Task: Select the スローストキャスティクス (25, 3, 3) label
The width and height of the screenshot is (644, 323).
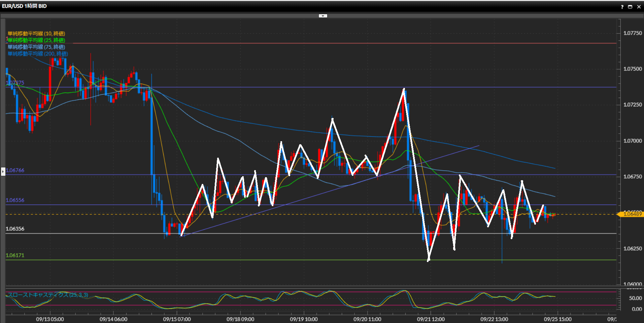Action: pos(48,295)
